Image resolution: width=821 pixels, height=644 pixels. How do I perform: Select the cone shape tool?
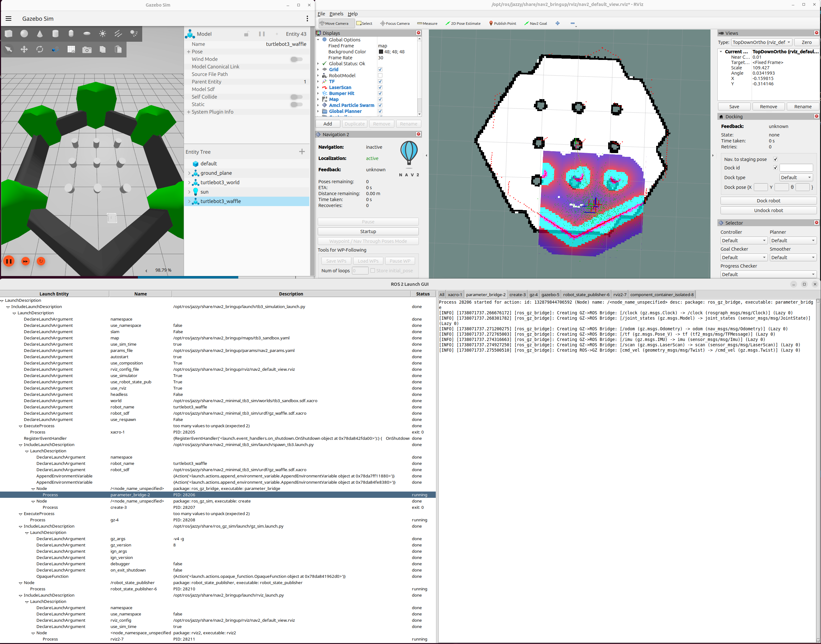tap(40, 34)
